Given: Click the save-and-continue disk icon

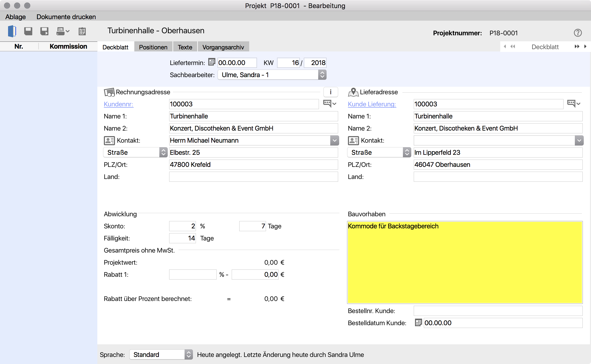Looking at the screenshot, I should pos(44,31).
